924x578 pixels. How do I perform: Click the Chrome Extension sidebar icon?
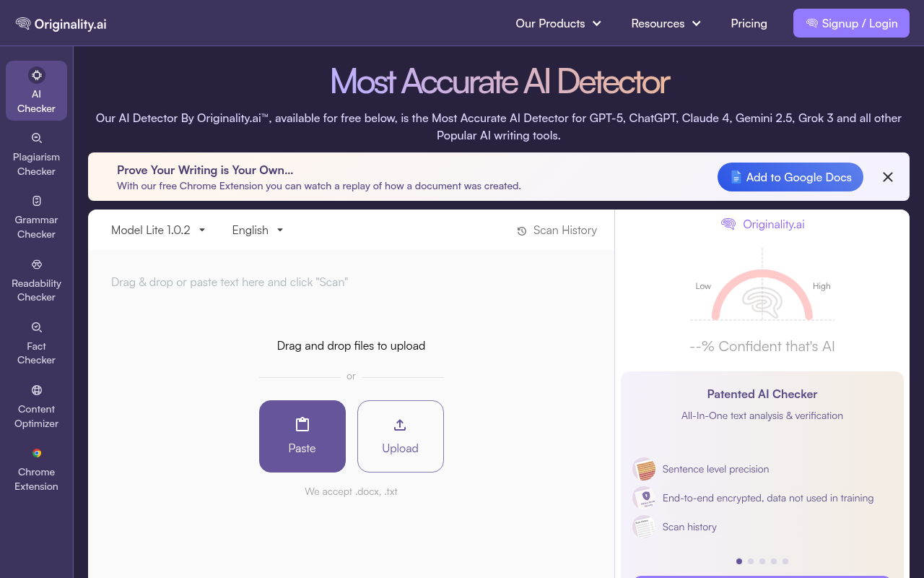[x=36, y=469]
